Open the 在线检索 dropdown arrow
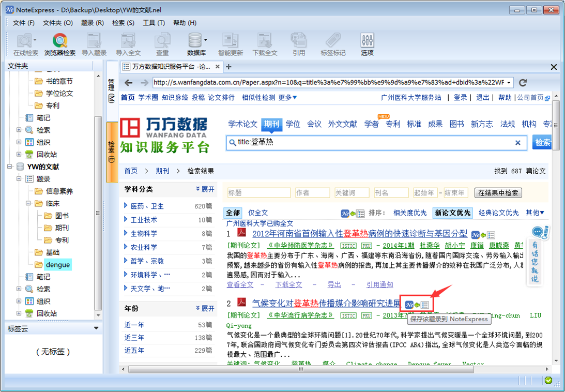Screen dimensions: 565x392 pos(35,40)
